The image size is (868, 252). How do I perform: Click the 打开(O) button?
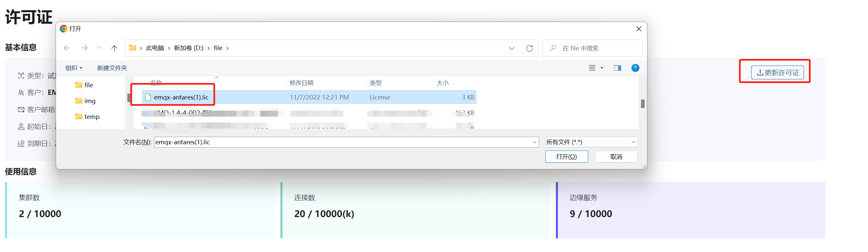point(566,157)
